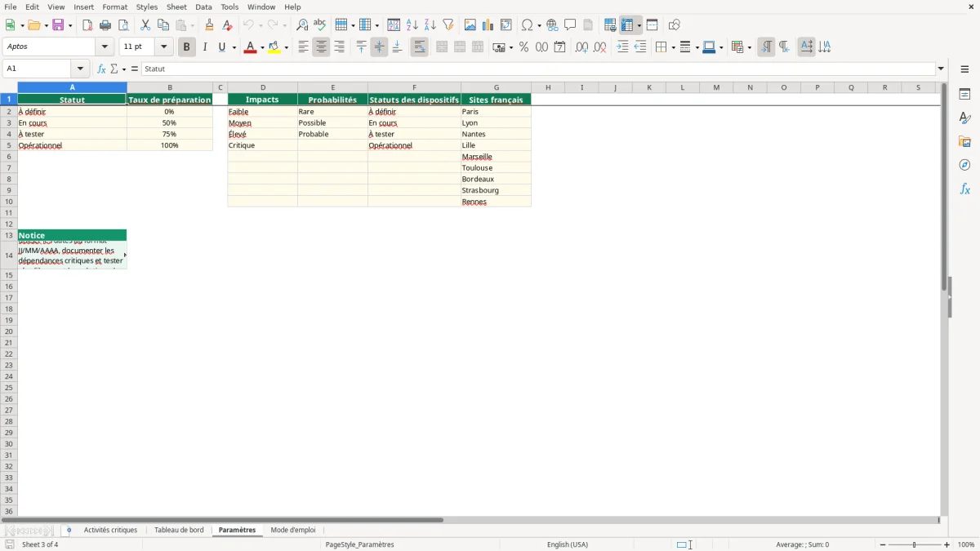Open Font Size dropdown list
Viewport: 980px width, 551px height.
(163, 47)
